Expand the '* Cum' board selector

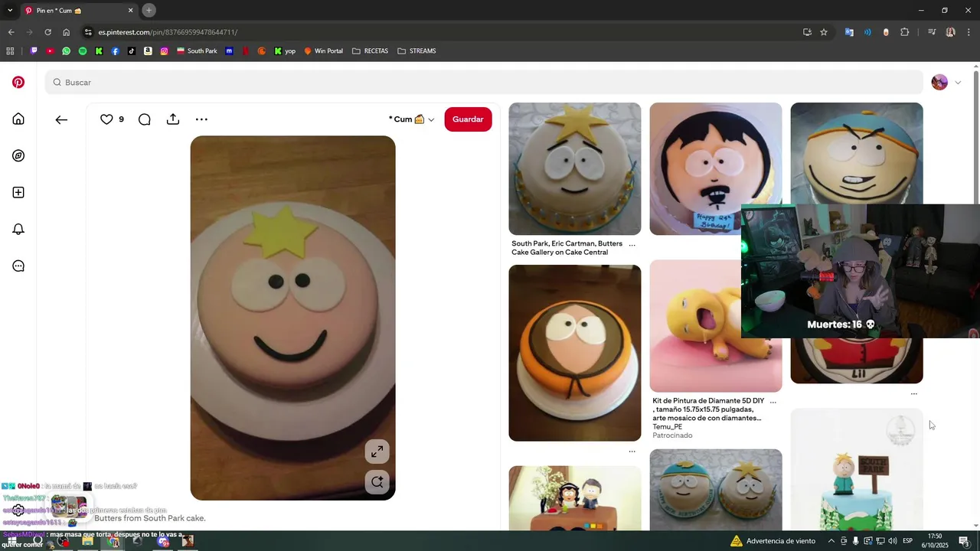coord(412,119)
